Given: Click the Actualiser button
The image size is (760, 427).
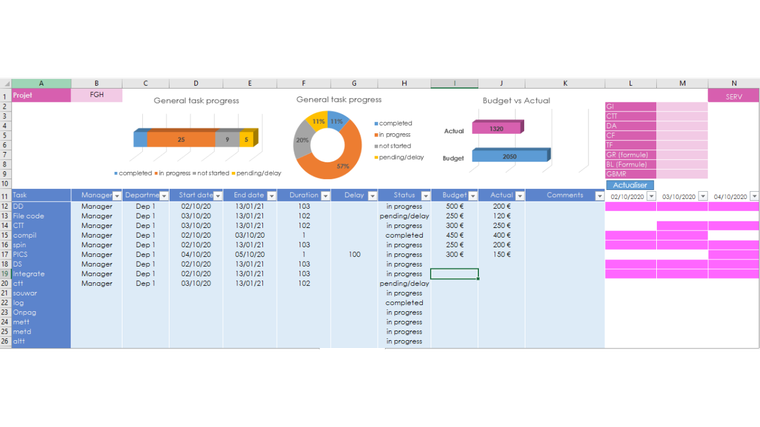Looking at the screenshot, I should [630, 185].
